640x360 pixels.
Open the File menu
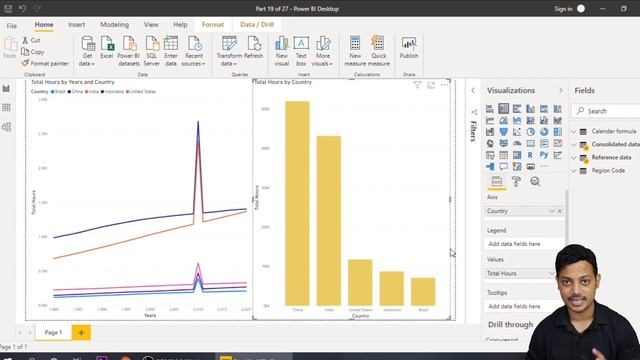12,25
